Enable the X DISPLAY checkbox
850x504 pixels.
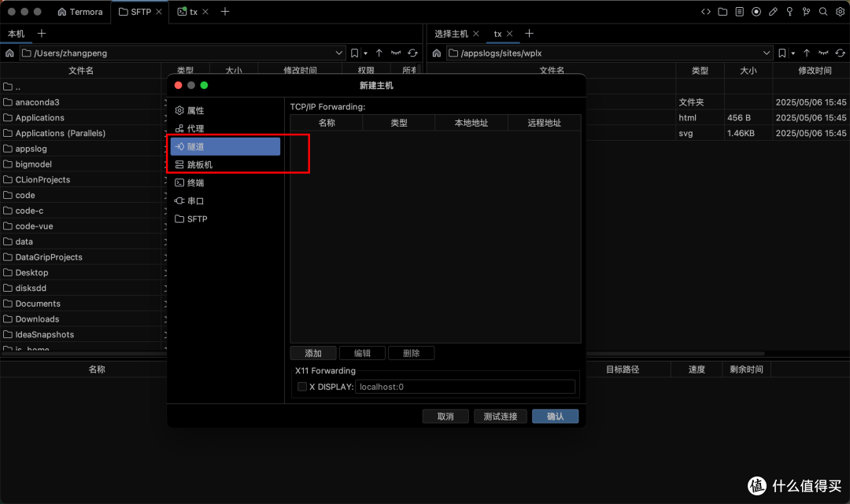tap(302, 387)
